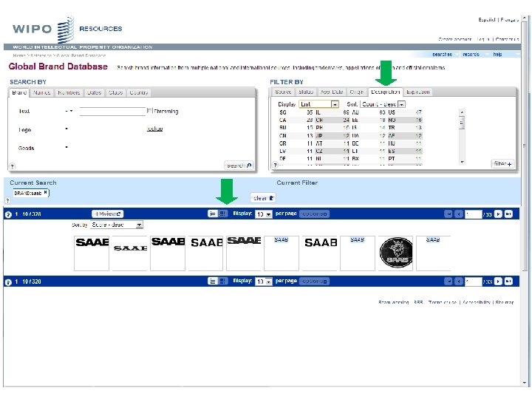Select the Status filter tab
This screenshot has width=532, height=399.
306,92
